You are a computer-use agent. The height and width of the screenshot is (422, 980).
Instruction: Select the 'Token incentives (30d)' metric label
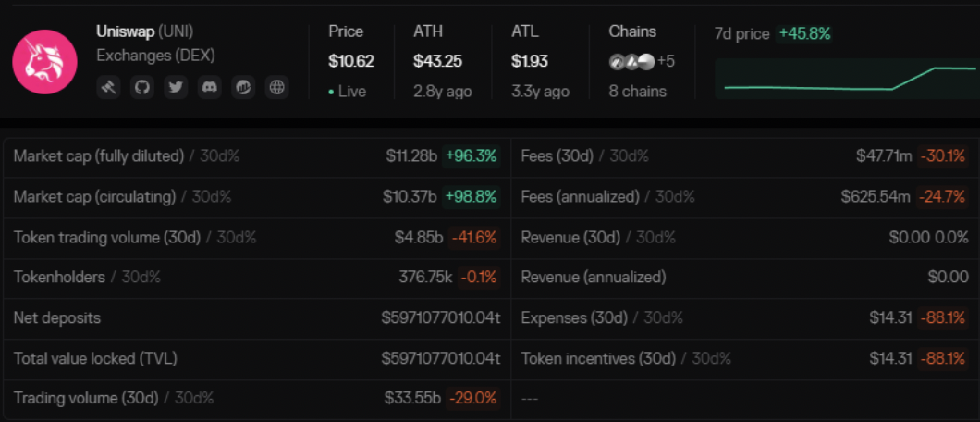tap(599, 359)
